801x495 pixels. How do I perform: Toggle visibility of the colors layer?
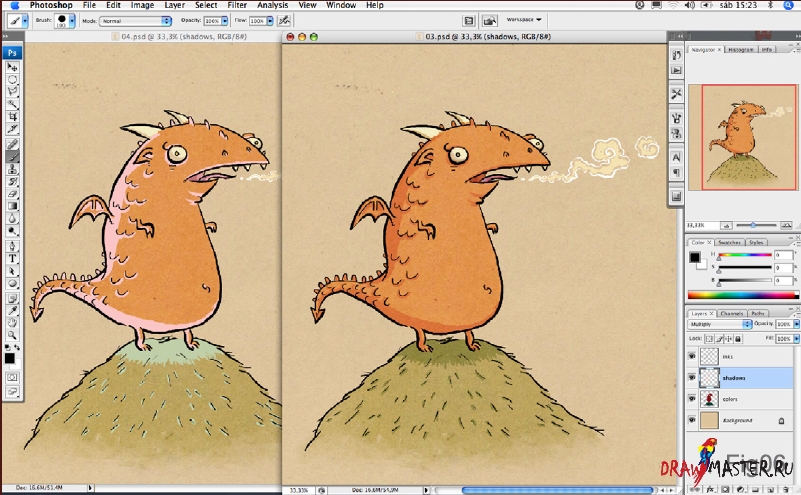point(692,399)
